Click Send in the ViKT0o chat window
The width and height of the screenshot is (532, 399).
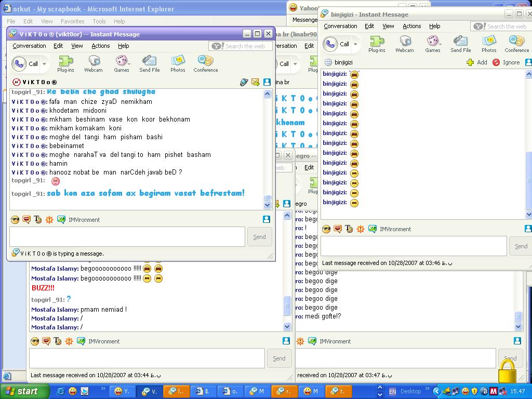260,237
